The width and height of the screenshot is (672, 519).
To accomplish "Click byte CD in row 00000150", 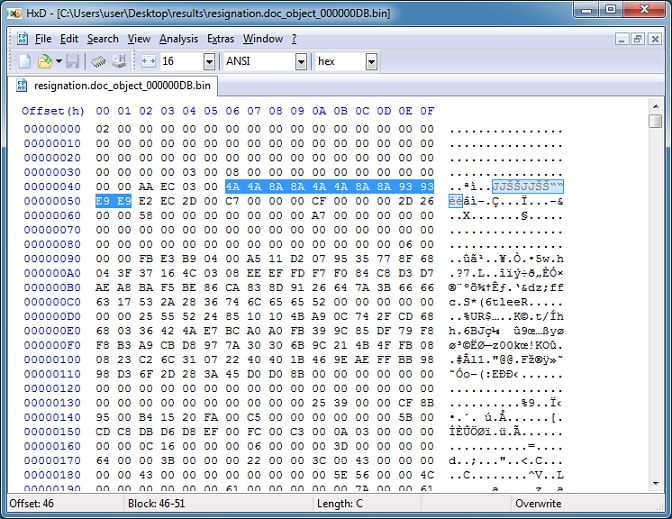I will [102, 432].
